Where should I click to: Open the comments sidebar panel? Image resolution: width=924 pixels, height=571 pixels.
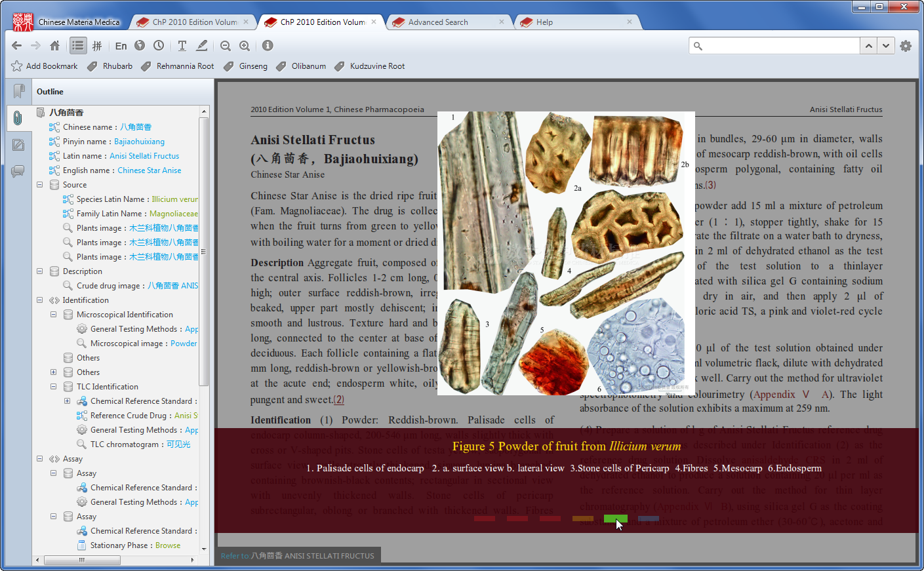point(18,171)
